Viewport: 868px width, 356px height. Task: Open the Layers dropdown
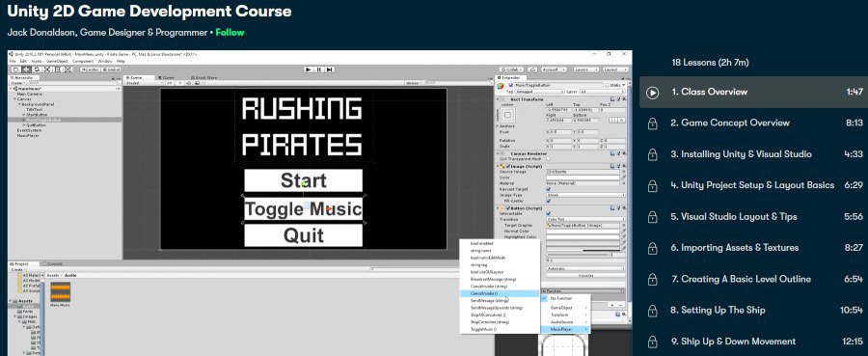pos(586,69)
